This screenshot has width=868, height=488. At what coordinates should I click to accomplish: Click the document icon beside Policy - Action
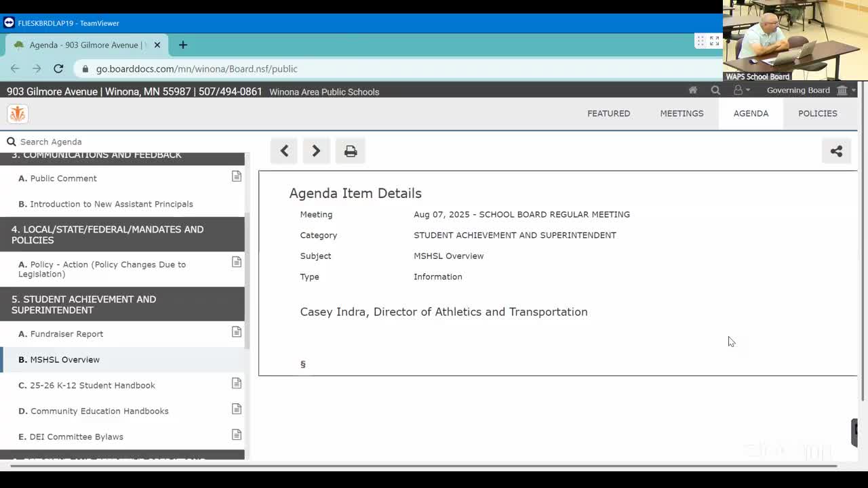pyautogui.click(x=237, y=262)
